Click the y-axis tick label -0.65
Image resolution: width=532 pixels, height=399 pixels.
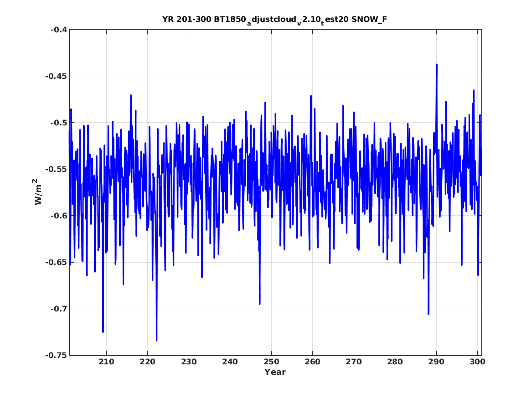[56, 262]
